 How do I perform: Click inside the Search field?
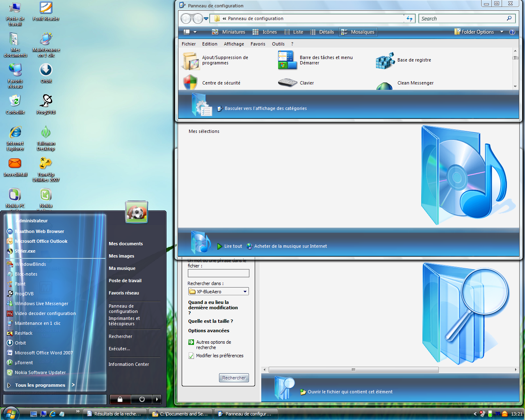point(463,18)
